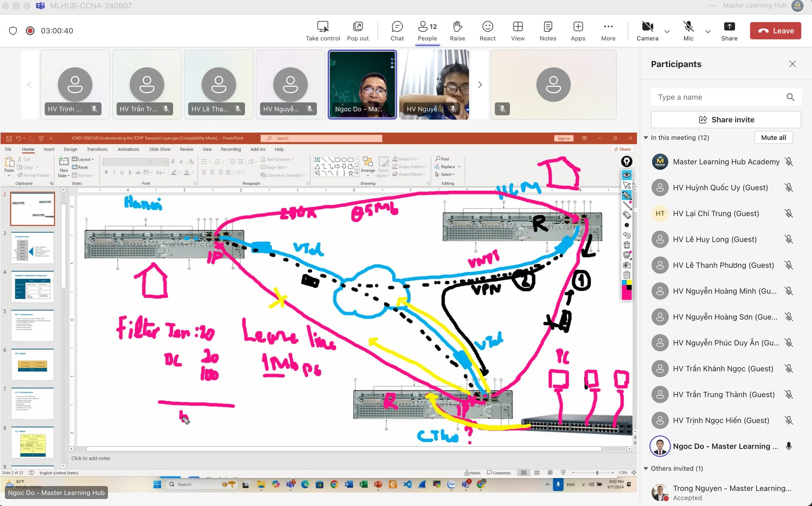The image size is (812, 506).
Task: Open the React emoji menu
Action: pos(487,31)
